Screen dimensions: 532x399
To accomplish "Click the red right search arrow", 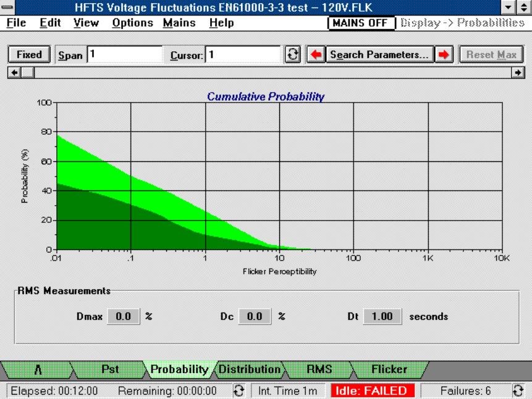I will click(x=443, y=54).
